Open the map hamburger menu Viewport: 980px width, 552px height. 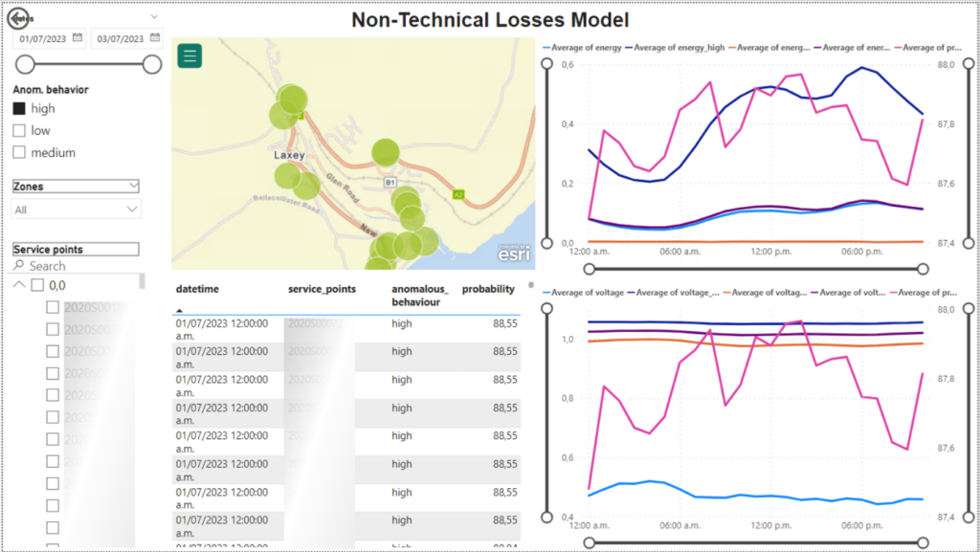(x=189, y=55)
